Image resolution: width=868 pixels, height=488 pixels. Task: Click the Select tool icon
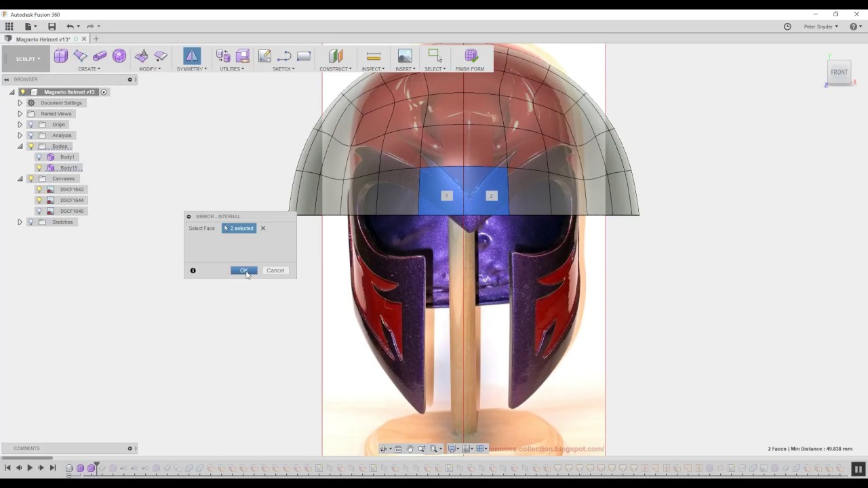tap(435, 56)
